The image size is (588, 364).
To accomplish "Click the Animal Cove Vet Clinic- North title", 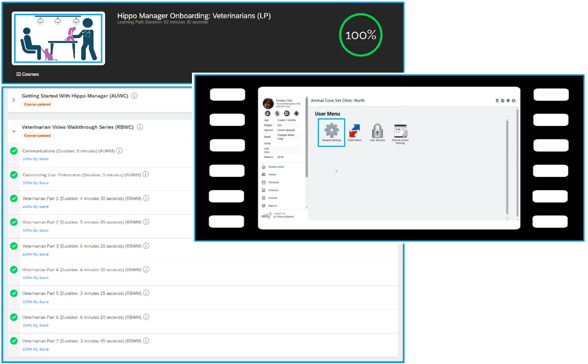I will 338,101.
